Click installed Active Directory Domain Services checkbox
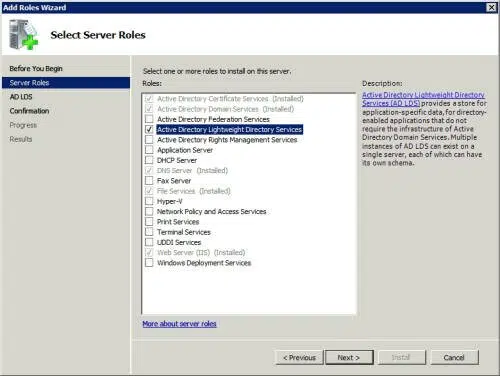This screenshot has width=500, height=376. point(149,109)
